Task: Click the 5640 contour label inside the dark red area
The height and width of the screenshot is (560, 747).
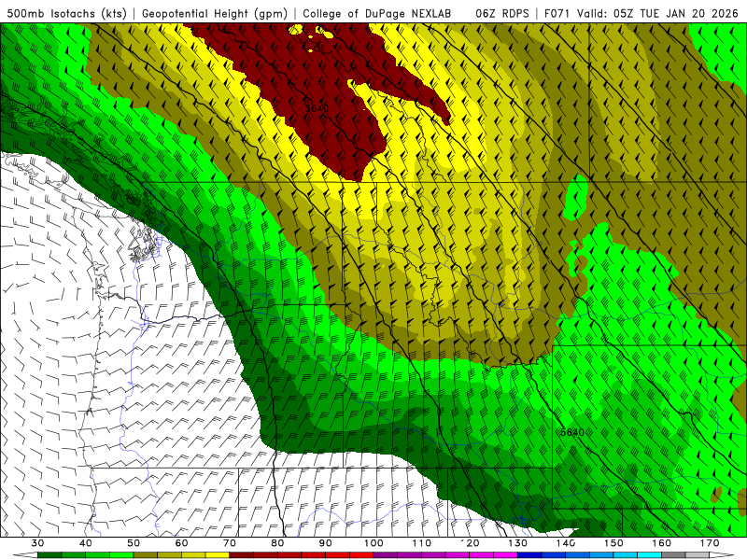Action: (317, 108)
